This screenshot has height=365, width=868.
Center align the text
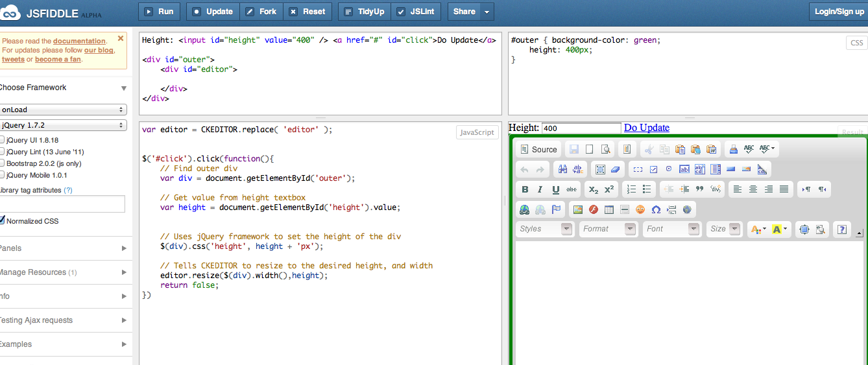pos(753,189)
